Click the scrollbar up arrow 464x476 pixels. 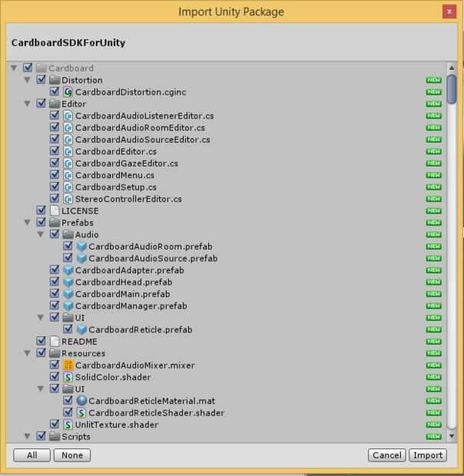[x=452, y=68]
